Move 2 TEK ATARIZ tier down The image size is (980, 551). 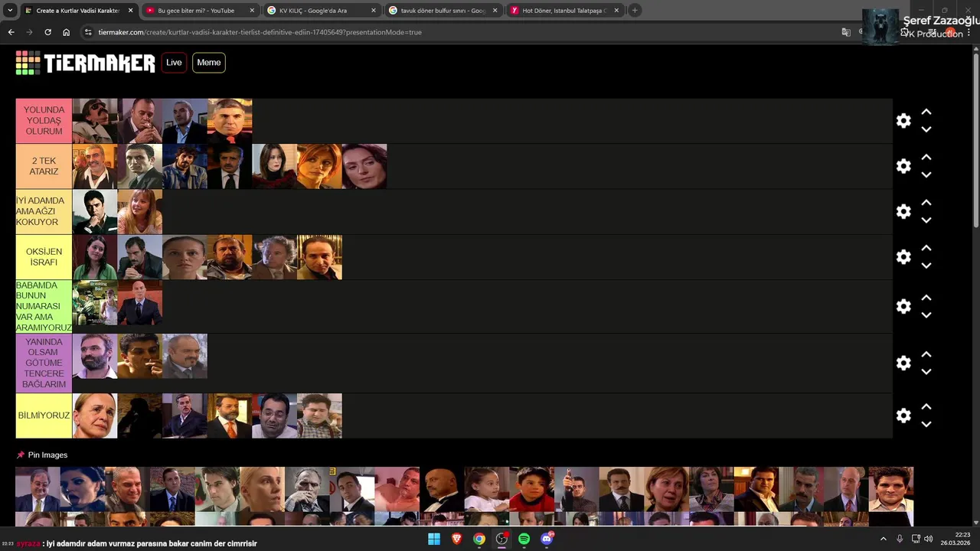click(926, 174)
